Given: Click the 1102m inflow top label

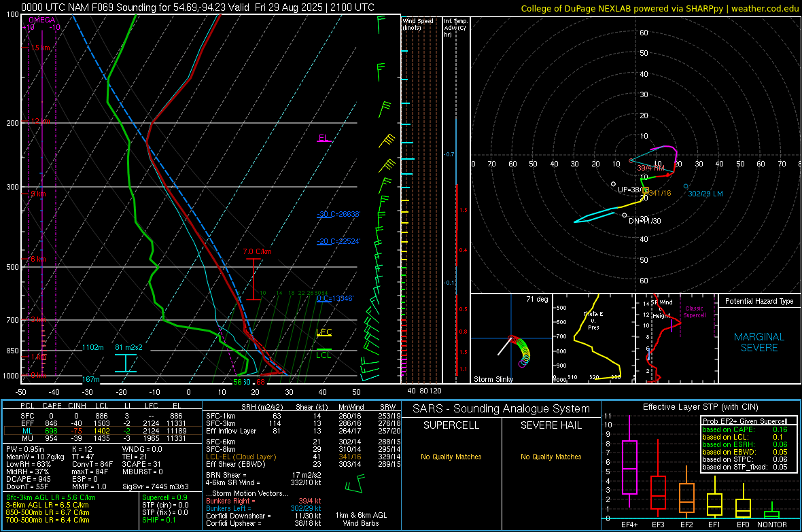Looking at the screenshot, I should [x=92, y=347].
